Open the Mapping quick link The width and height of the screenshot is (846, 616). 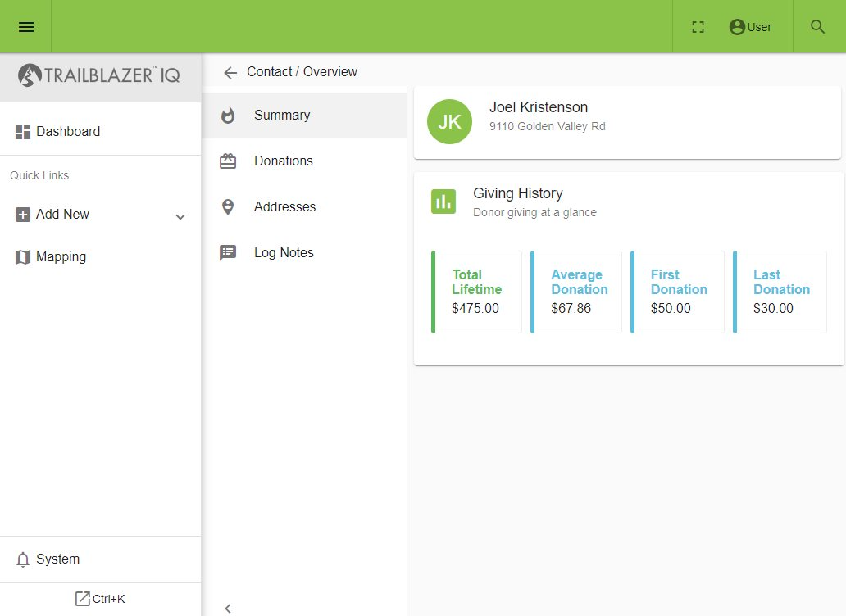pos(100,257)
